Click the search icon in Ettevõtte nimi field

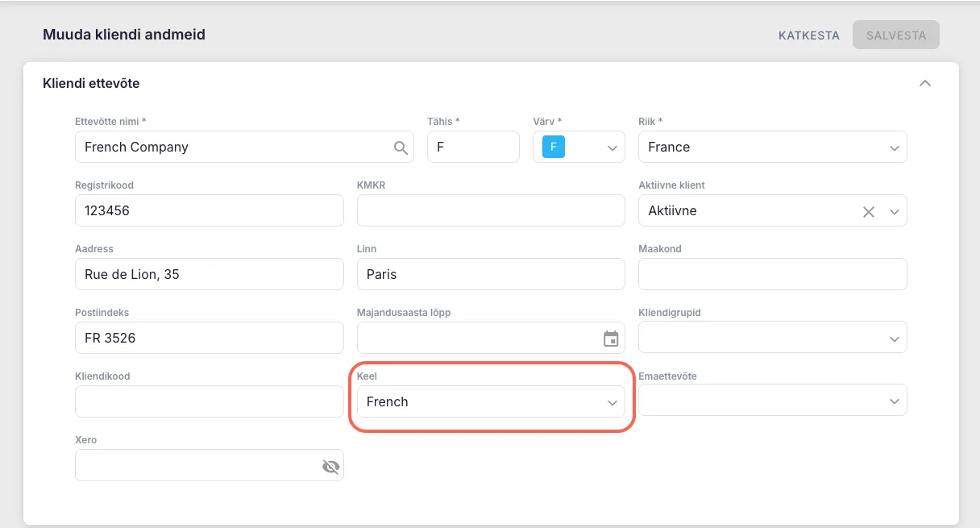[x=401, y=148]
